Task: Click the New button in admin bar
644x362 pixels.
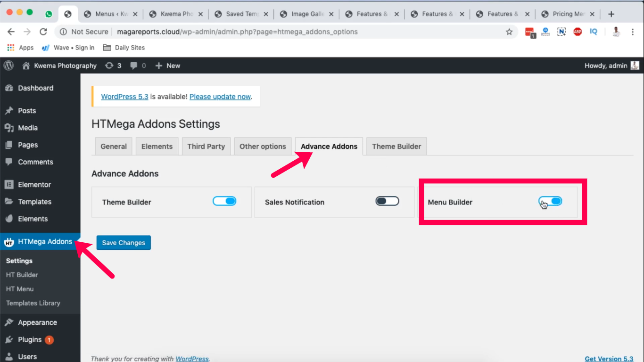Action: [168, 66]
